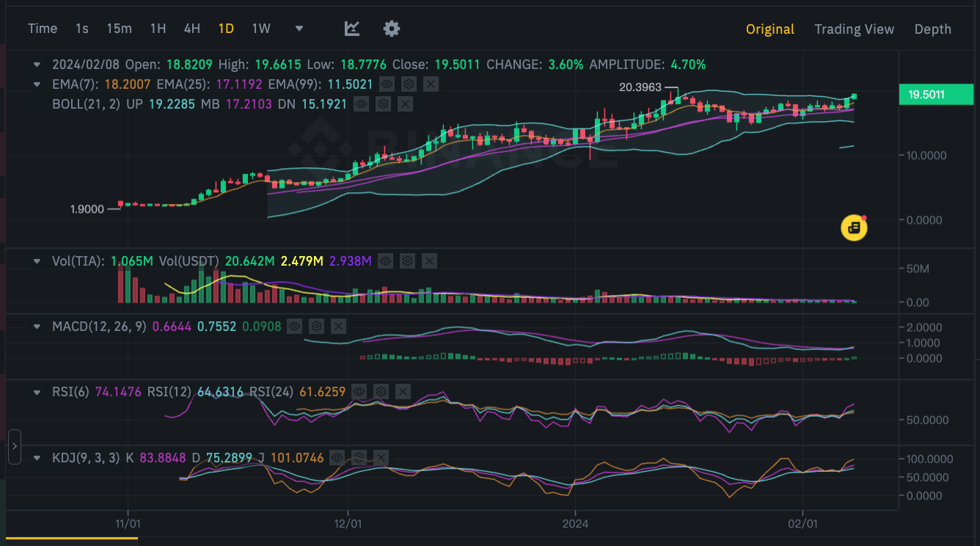Toggle visibility of the BOLL indicator
980x546 pixels.
361,104
